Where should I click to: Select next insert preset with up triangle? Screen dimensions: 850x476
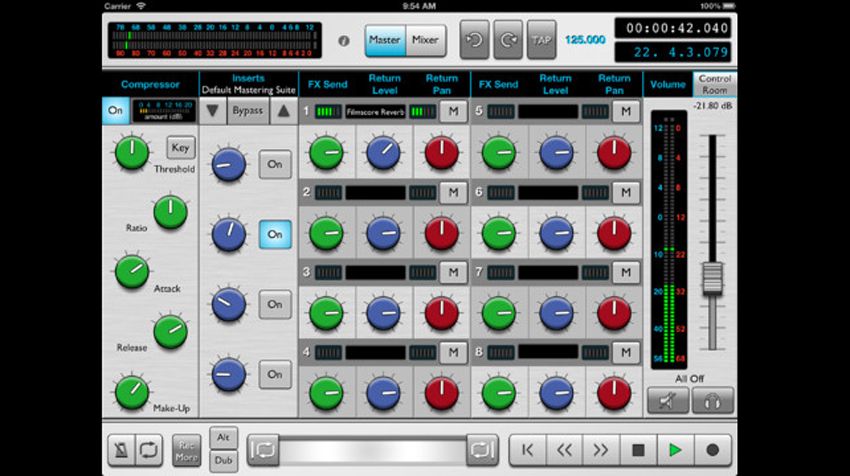tap(283, 111)
